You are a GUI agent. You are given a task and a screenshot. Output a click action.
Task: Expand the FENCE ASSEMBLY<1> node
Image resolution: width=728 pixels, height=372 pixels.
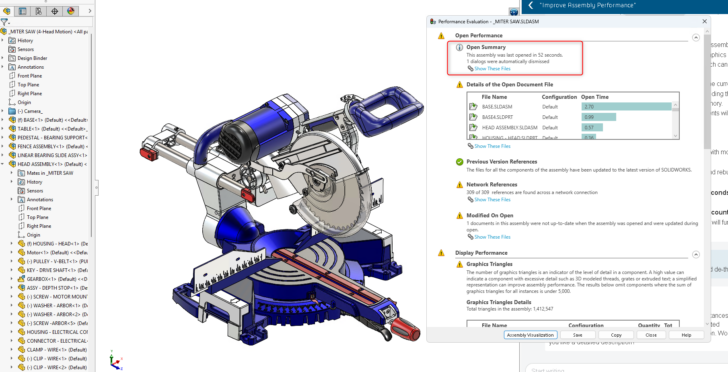3,146
